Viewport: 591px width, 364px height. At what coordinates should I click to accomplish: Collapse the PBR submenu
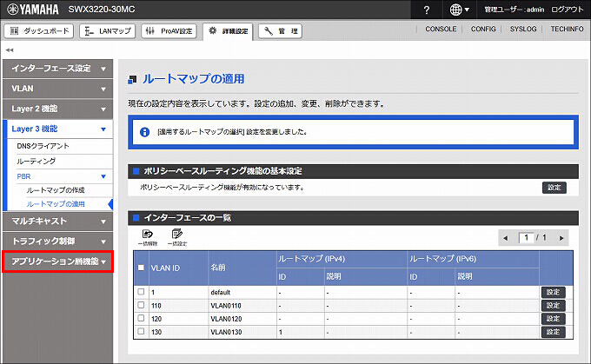[x=64, y=176]
